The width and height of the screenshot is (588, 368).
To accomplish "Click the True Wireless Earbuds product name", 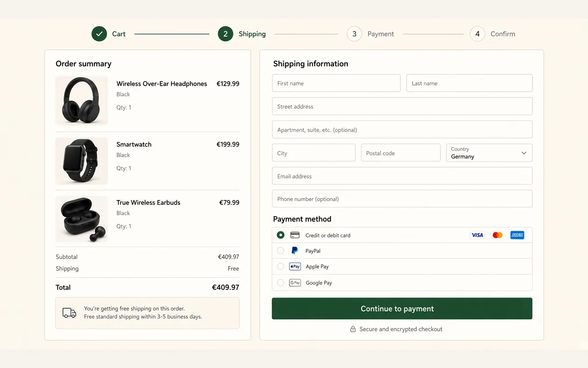I will pyautogui.click(x=148, y=202).
